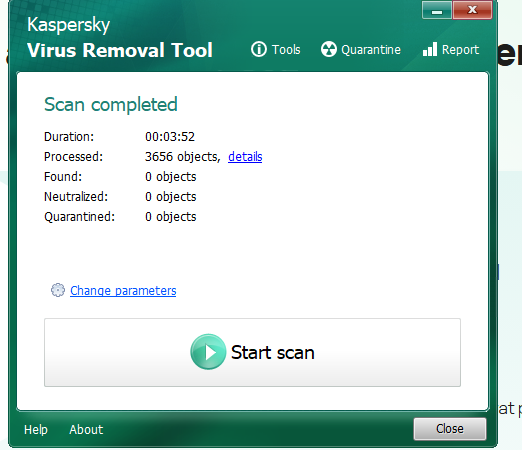This screenshot has width=522, height=450.
Task: Click the Quarantined label
Action: (x=79, y=217)
